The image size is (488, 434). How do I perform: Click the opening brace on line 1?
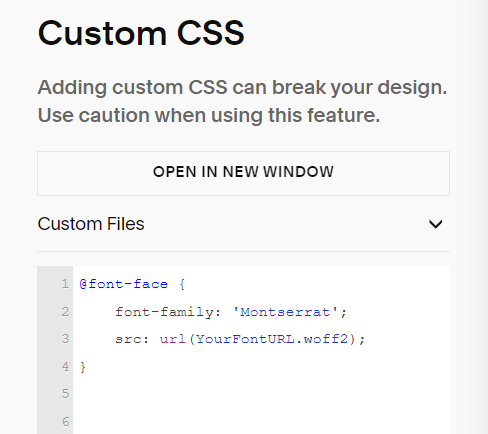pos(182,284)
